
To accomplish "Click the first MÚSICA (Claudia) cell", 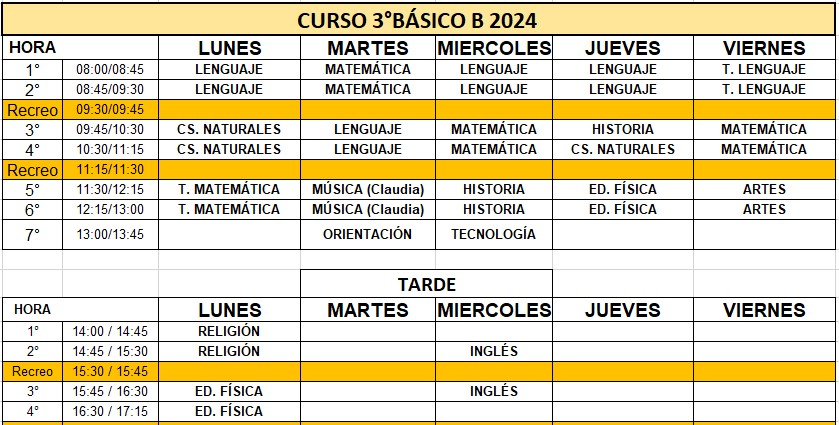I will (368, 189).
